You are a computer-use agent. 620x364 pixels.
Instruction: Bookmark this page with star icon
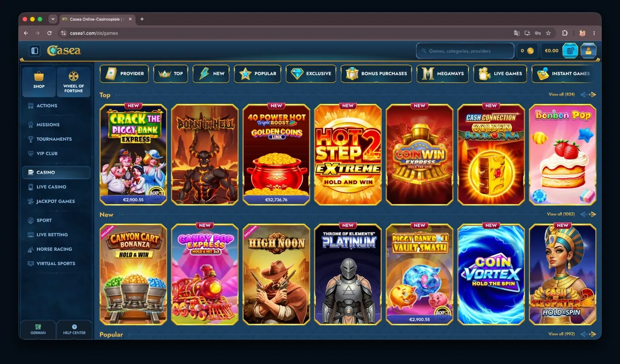[548, 33]
